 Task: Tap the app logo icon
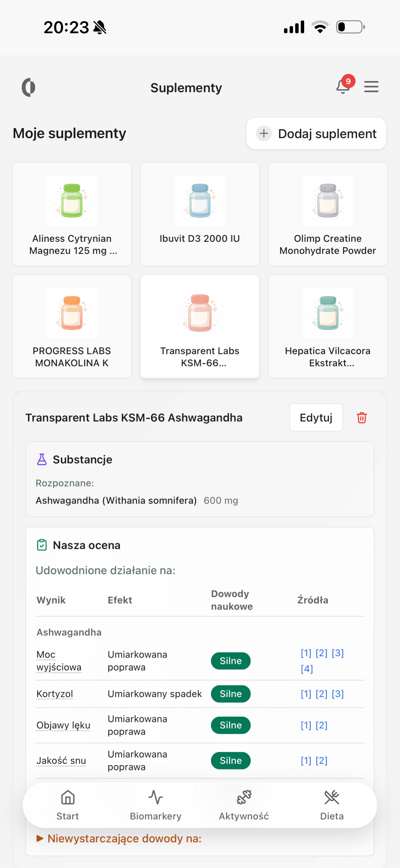point(29,87)
